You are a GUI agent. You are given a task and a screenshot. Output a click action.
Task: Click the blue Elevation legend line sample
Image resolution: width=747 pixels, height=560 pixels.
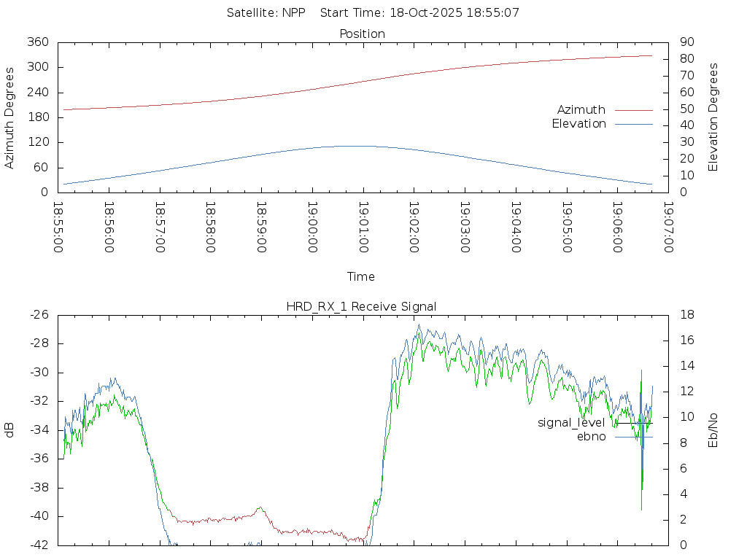tap(633, 124)
